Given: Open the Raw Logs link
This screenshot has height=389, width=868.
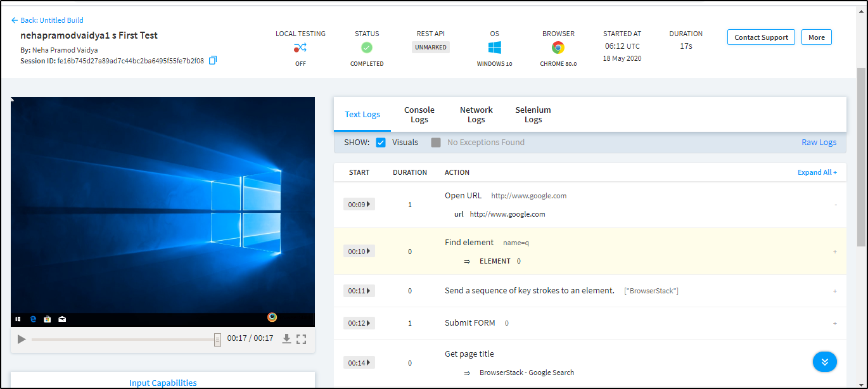Looking at the screenshot, I should click(819, 143).
